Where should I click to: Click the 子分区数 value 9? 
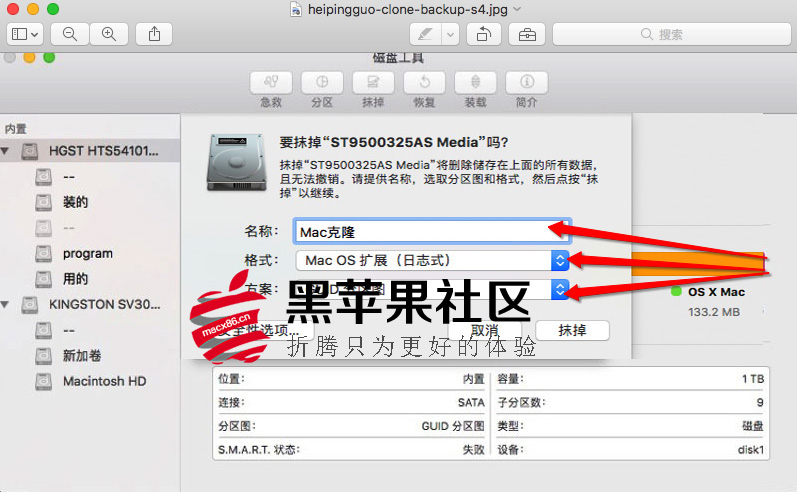tap(760, 403)
